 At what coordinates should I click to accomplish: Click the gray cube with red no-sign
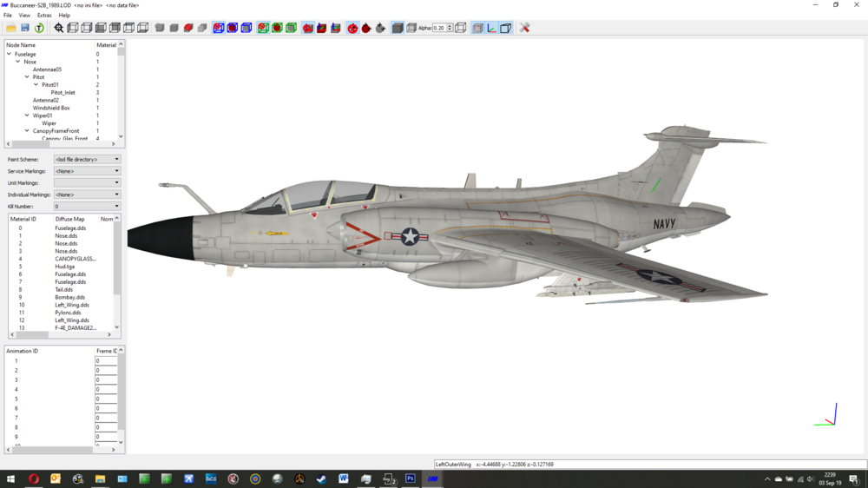(x=188, y=28)
